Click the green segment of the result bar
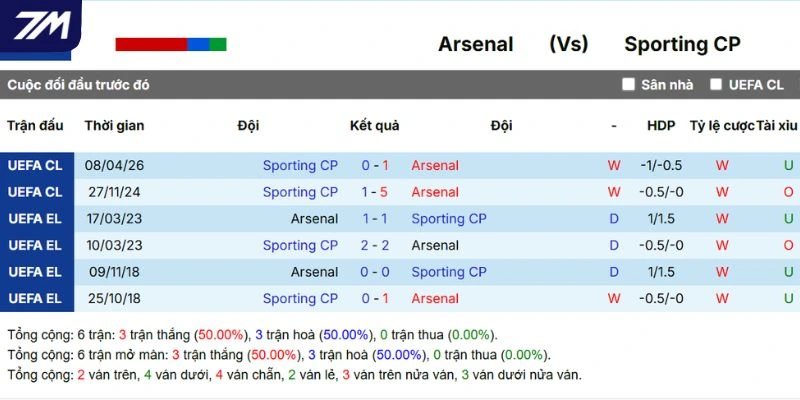 point(218,44)
